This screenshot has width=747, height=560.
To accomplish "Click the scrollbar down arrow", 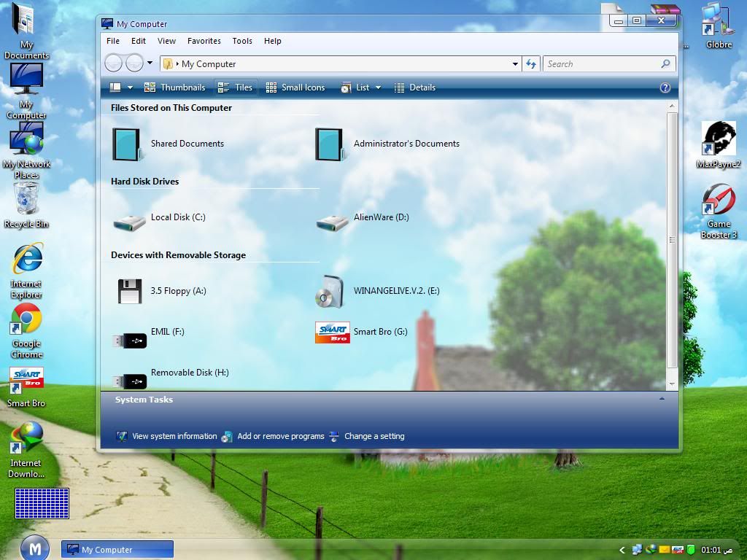I will point(672,384).
